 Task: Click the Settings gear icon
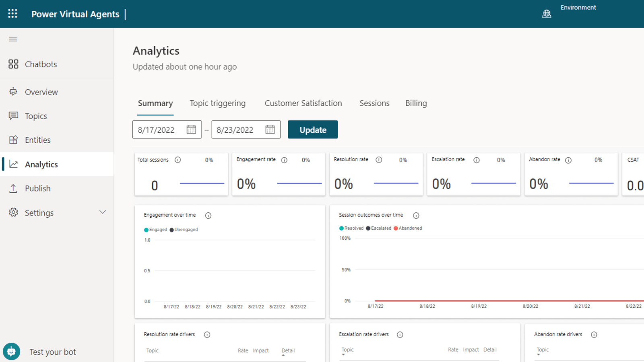point(13,212)
